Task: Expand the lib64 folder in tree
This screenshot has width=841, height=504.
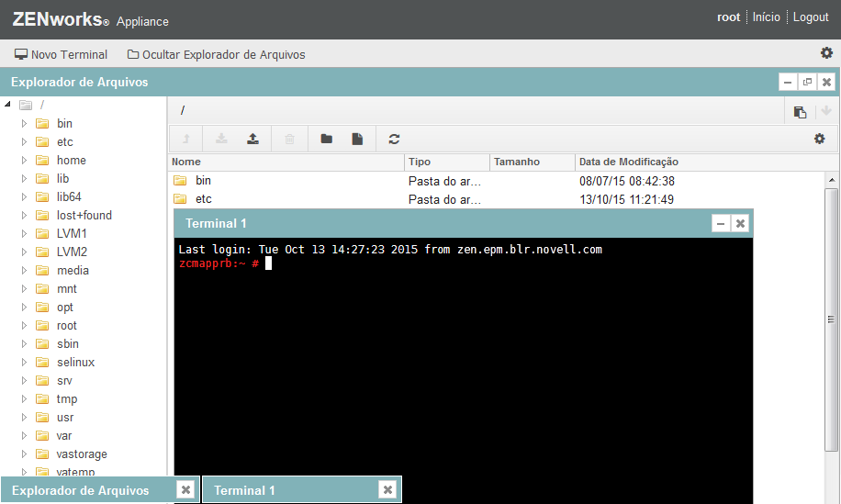Action: tap(24, 196)
